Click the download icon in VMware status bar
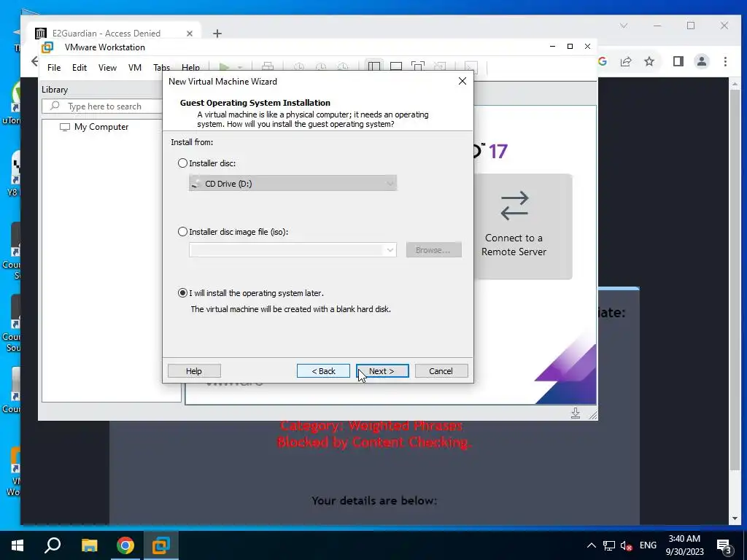 pos(576,413)
